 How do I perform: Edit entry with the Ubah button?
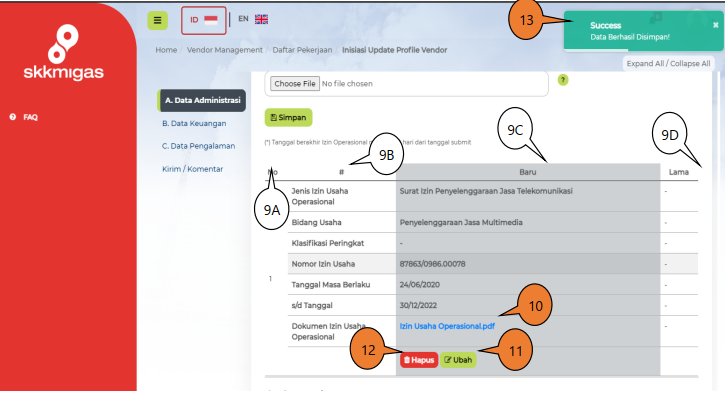[x=458, y=360]
